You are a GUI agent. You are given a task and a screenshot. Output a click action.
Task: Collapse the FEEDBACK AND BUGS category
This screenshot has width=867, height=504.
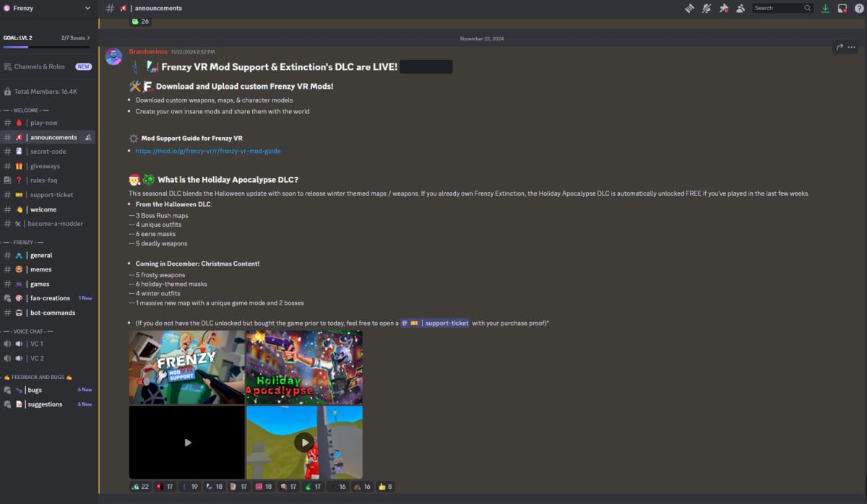click(x=38, y=377)
